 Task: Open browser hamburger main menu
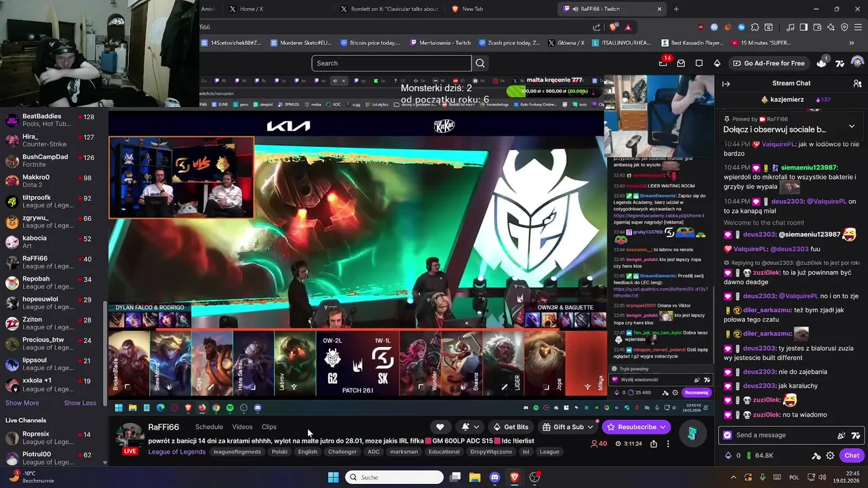[858, 27]
